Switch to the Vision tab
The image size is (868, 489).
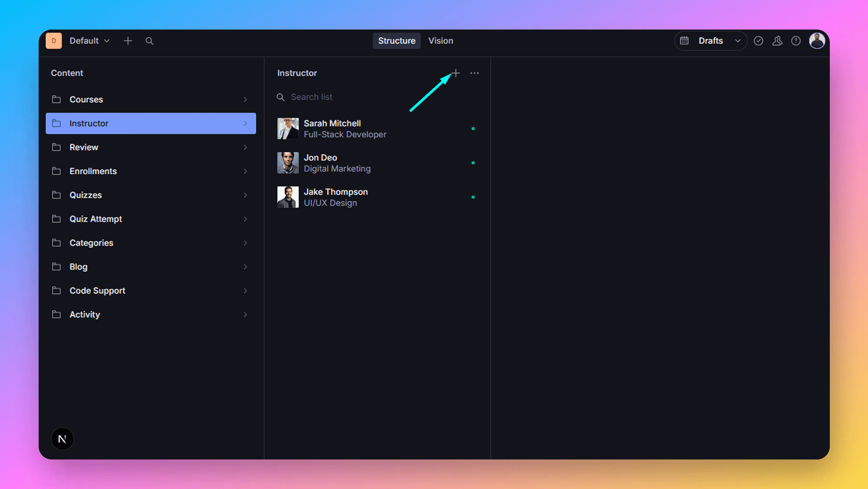(x=441, y=41)
